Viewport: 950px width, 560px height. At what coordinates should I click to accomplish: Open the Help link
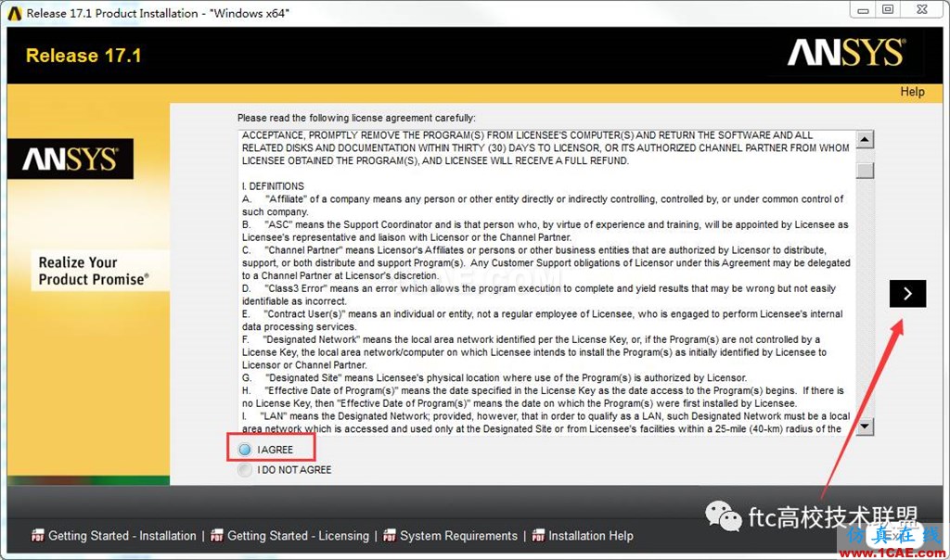912,92
